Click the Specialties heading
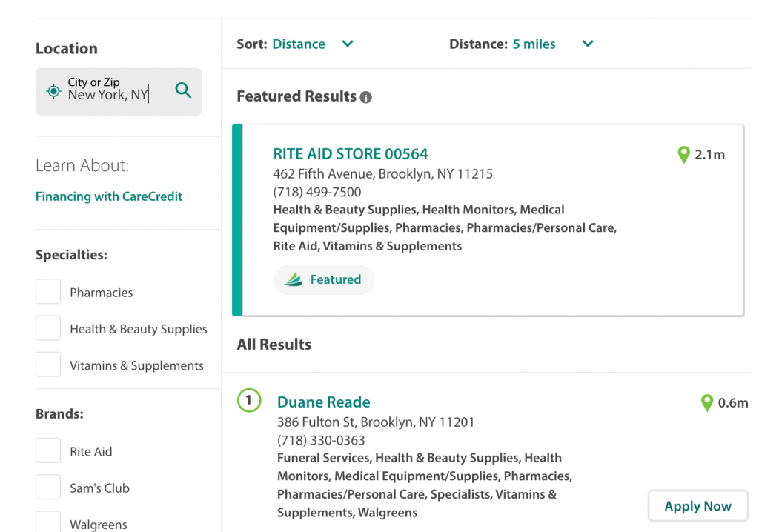 (x=72, y=255)
